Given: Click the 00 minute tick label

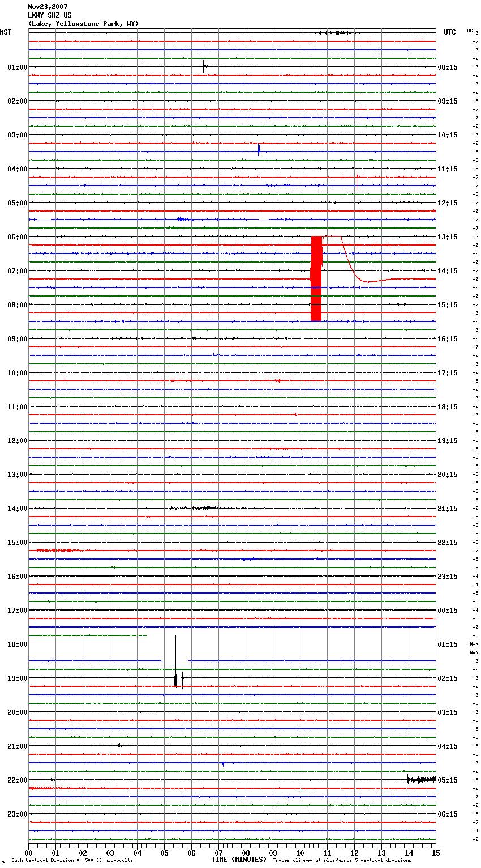Looking at the screenshot, I should pyautogui.click(x=29, y=853).
